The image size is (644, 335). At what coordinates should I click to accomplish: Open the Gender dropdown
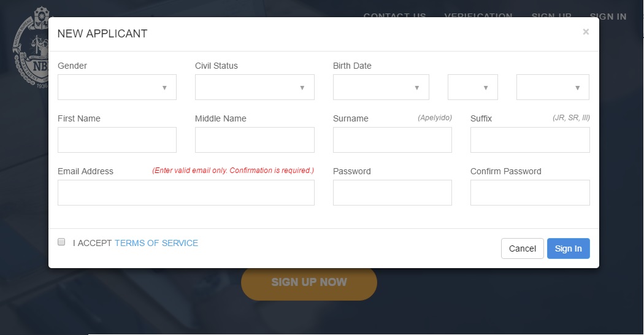tap(117, 87)
